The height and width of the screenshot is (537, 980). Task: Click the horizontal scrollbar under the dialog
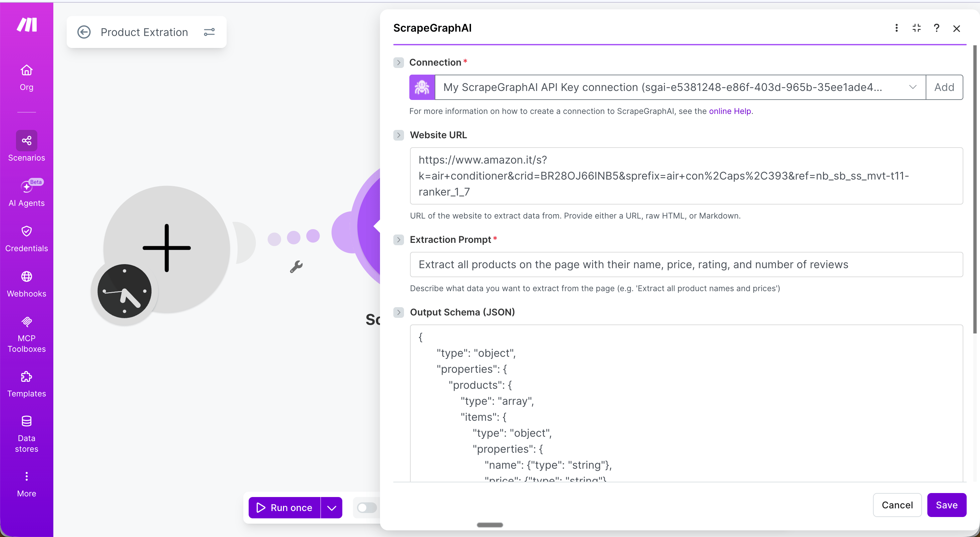[x=490, y=525]
